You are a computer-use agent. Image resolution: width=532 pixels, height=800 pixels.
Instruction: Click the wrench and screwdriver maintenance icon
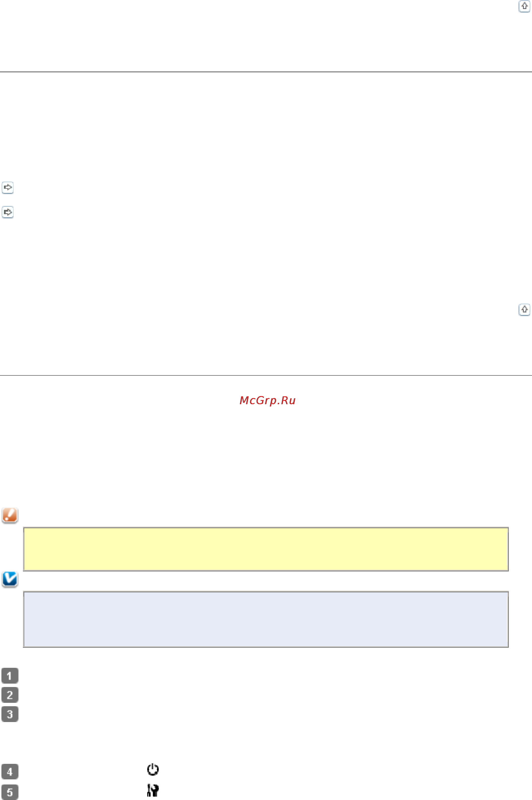[x=153, y=790]
